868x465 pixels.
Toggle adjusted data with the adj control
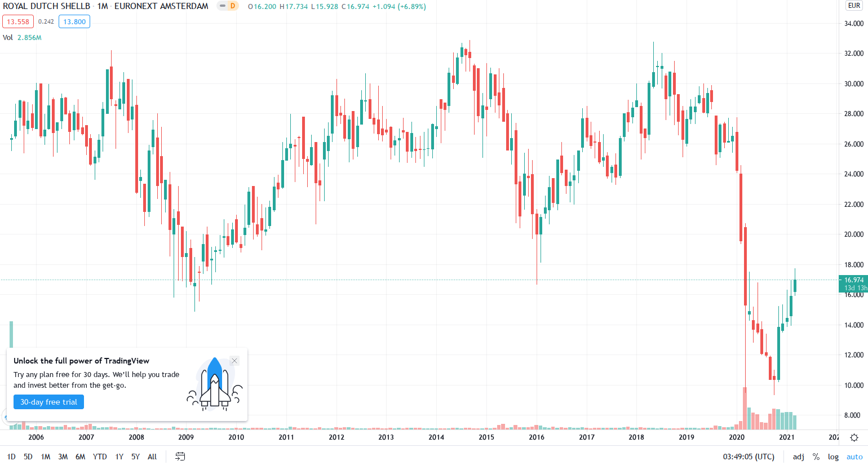[798, 457]
